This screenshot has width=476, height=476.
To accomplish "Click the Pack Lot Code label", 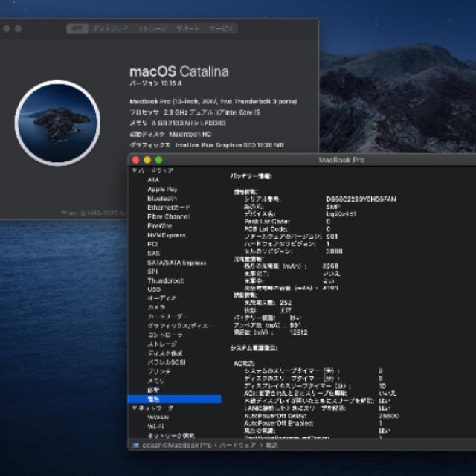I will coord(267,222).
